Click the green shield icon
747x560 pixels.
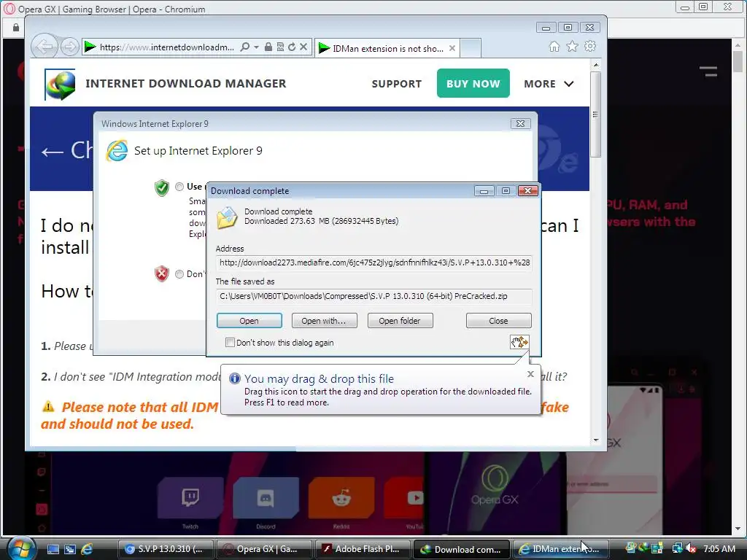[162, 187]
